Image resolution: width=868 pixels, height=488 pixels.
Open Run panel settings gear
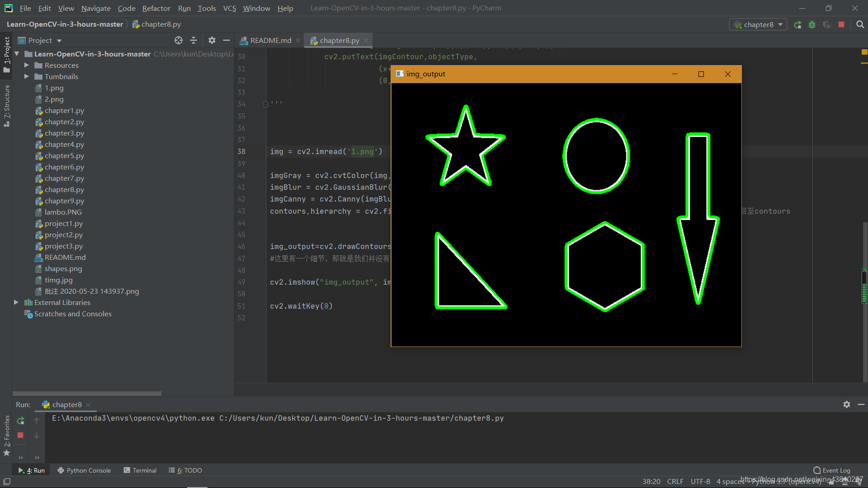coord(846,404)
